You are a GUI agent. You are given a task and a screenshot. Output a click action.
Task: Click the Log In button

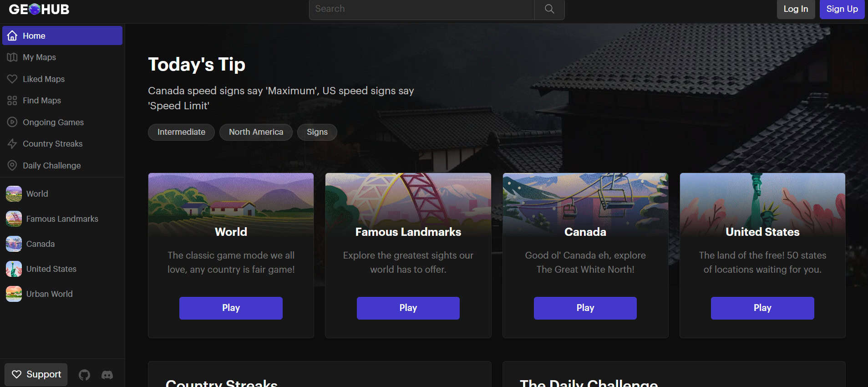tap(795, 9)
